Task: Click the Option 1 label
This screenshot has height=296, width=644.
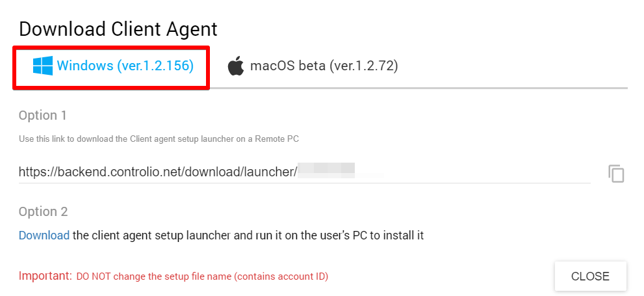Action: pyautogui.click(x=43, y=115)
